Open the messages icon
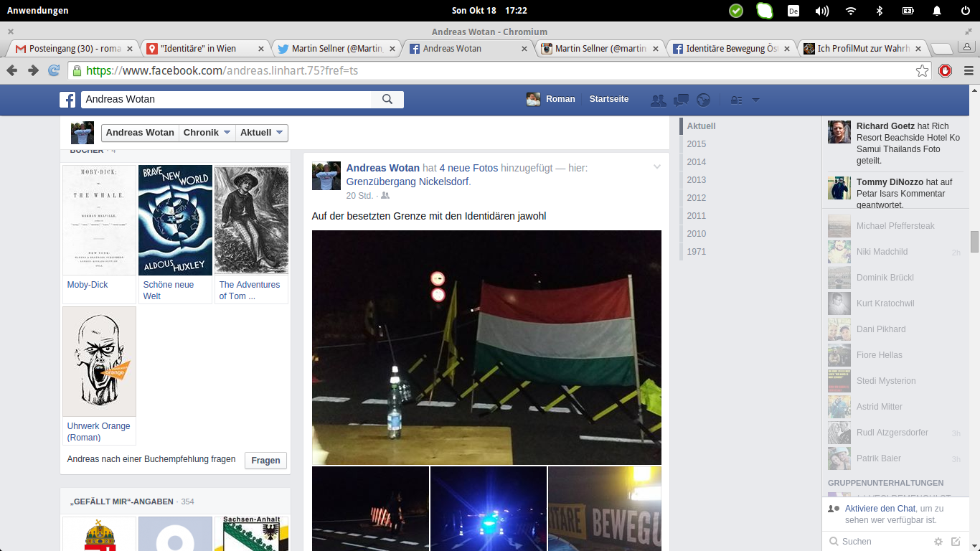The width and height of the screenshot is (980, 551). 681,100
